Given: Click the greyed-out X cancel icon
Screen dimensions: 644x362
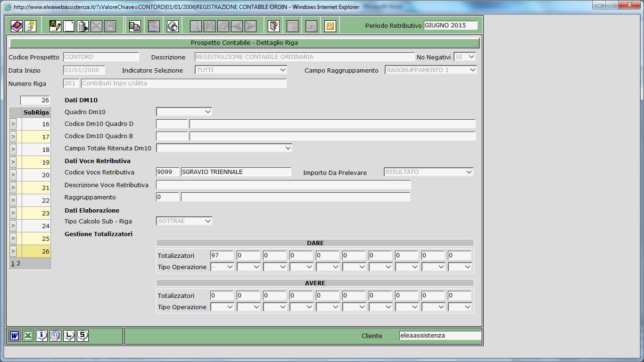Looking at the screenshot, I should point(96,26).
